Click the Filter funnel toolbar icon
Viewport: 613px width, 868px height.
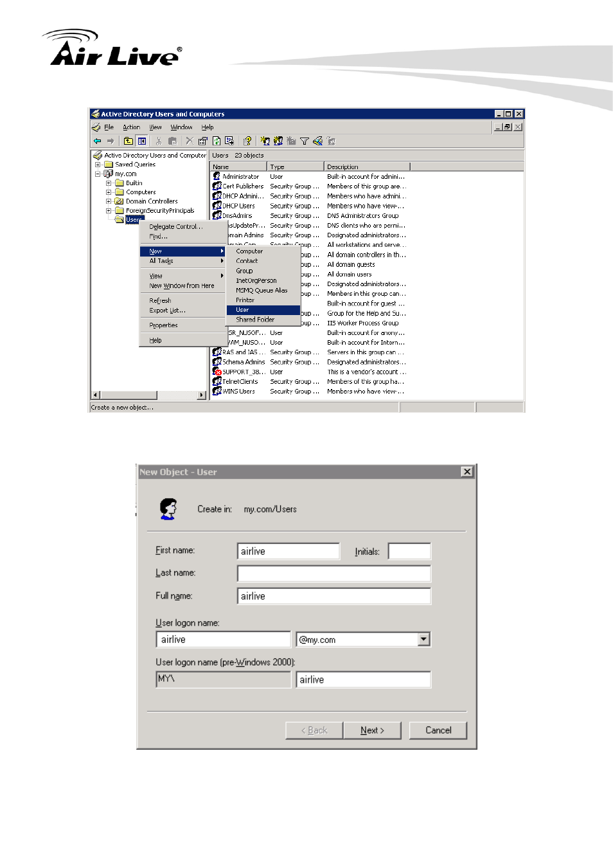(x=305, y=141)
